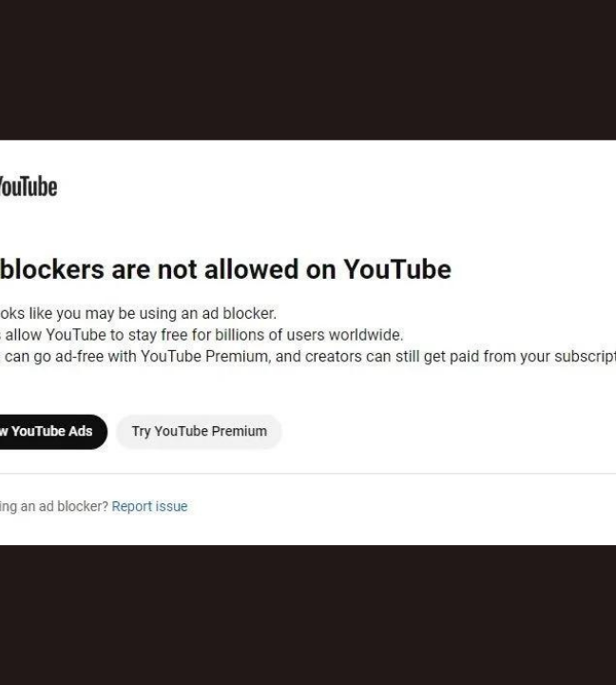Follow the Report issue link

pyautogui.click(x=150, y=506)
